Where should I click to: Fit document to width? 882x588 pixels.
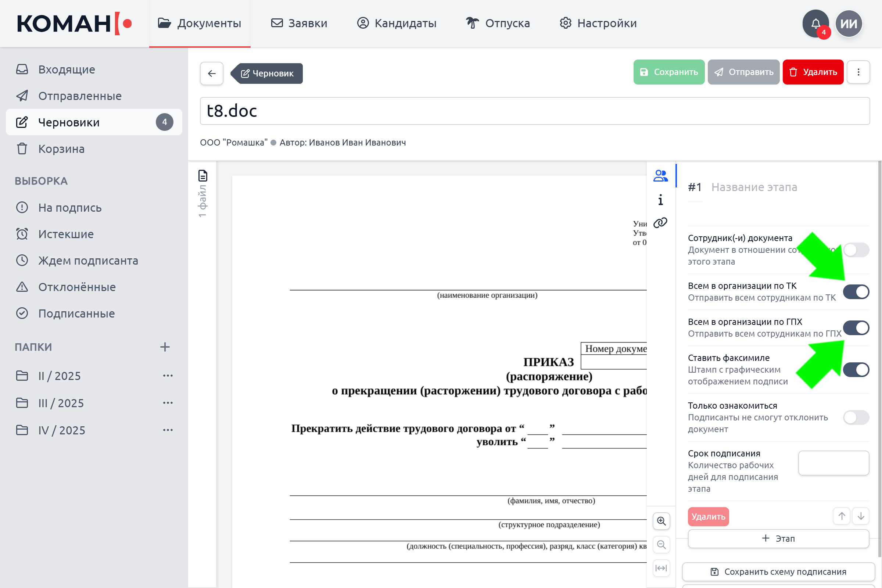[x=661, y=568]
